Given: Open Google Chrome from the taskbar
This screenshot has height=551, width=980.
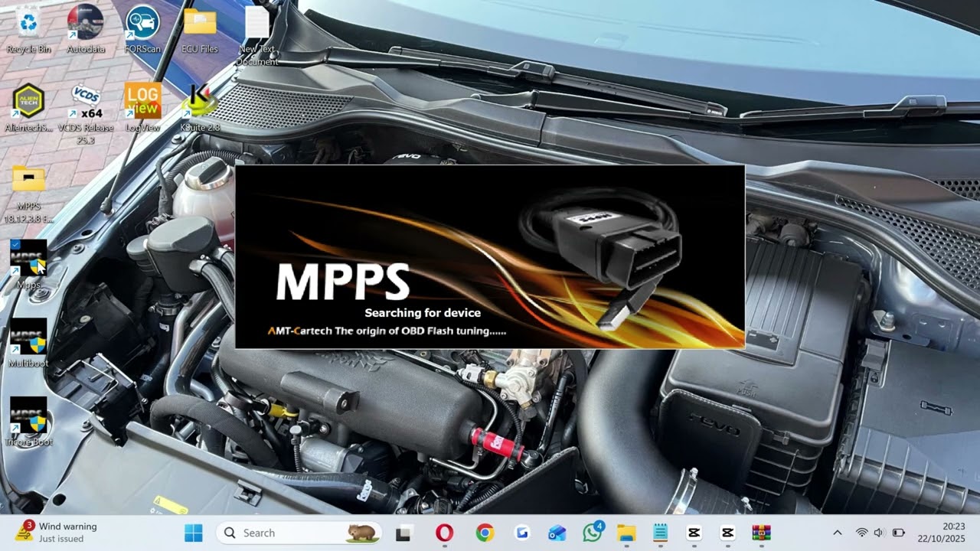Looking at the screenshot, I should (x=485, y=533).
